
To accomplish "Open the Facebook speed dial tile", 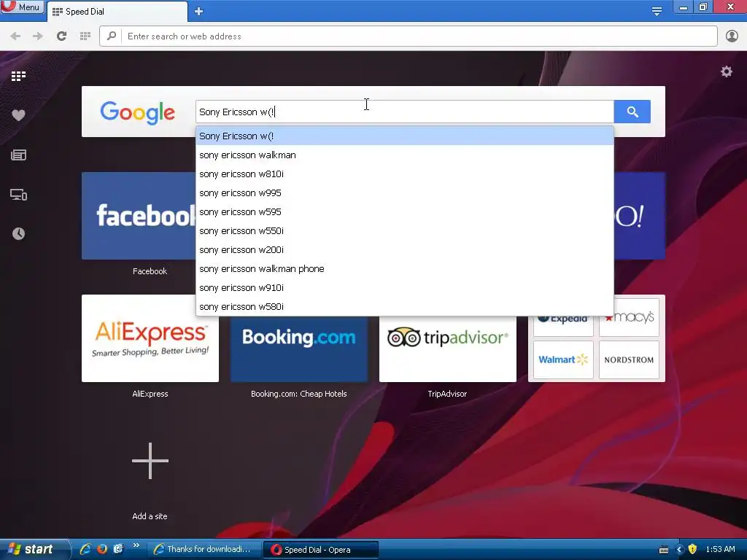I will click(139, 216).
